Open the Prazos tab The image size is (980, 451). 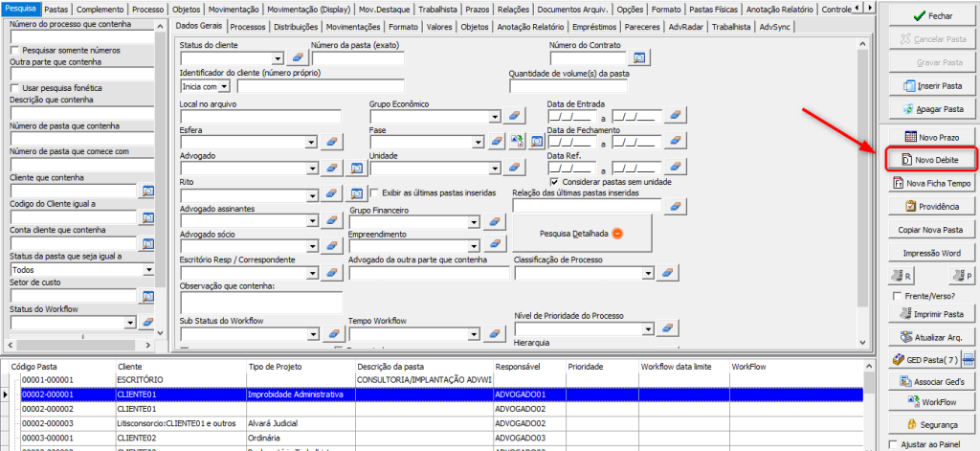476,10
